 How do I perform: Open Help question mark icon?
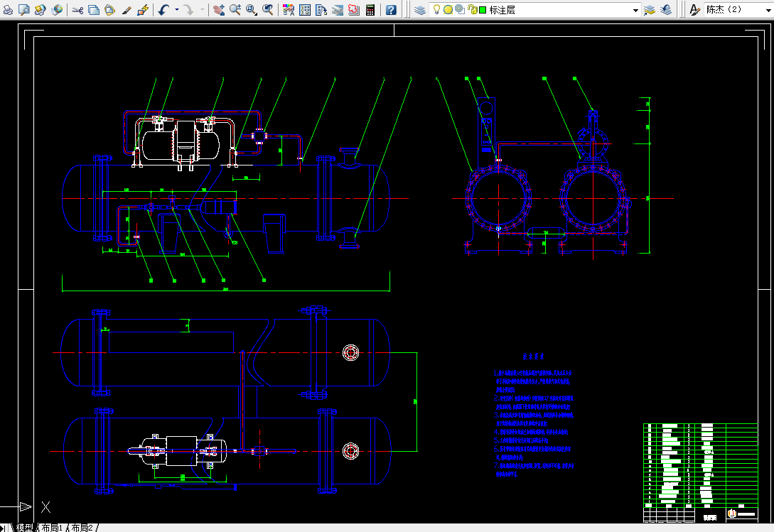pyautogui.click(x=391, y=9)
